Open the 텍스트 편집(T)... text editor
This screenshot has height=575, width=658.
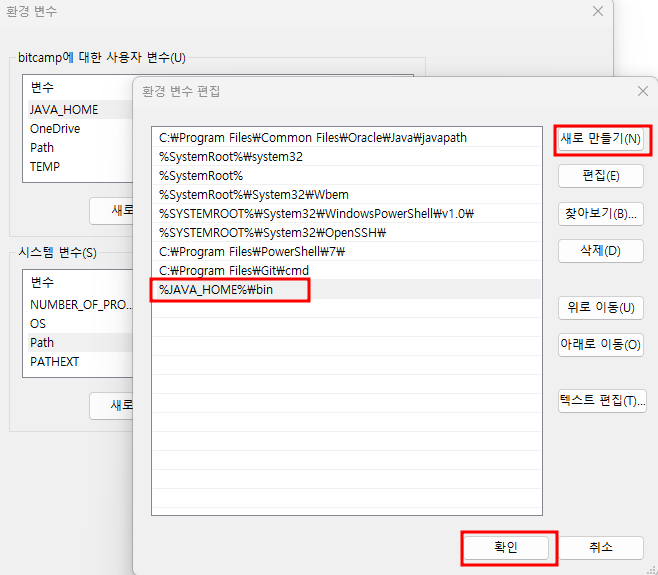pos(602,401)
